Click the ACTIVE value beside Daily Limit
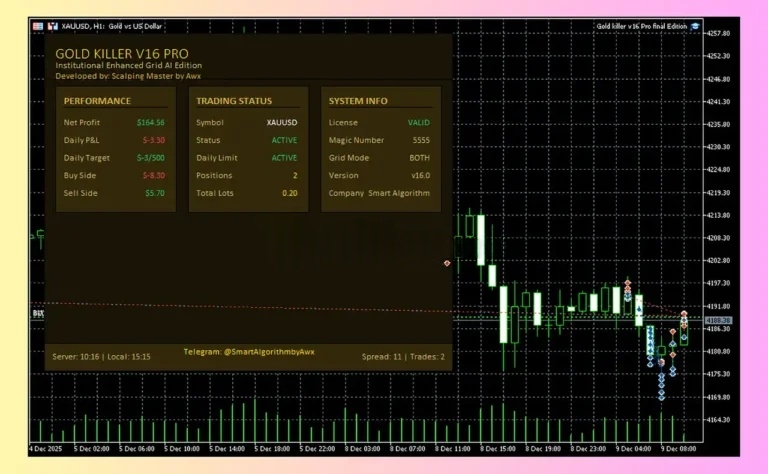Image resolution: width=768 pixels, height=474 pixels. point(284,158)
